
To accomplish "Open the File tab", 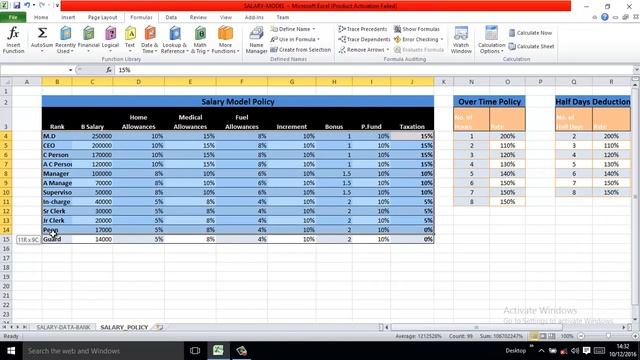I will point(13,17).
